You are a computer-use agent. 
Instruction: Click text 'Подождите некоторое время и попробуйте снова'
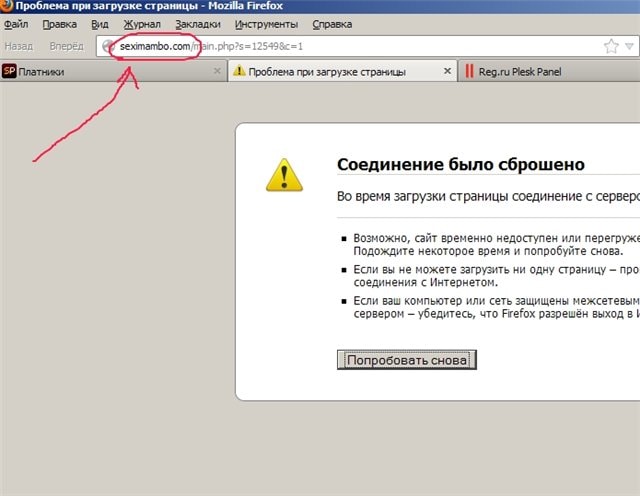point(488,251)
